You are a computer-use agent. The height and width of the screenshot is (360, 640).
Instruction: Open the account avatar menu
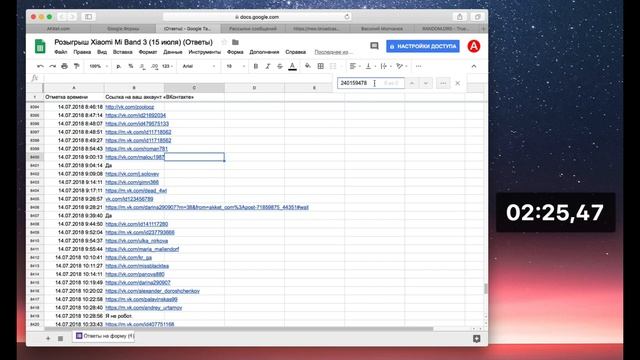pyautogui.click(x=473, y=46)
